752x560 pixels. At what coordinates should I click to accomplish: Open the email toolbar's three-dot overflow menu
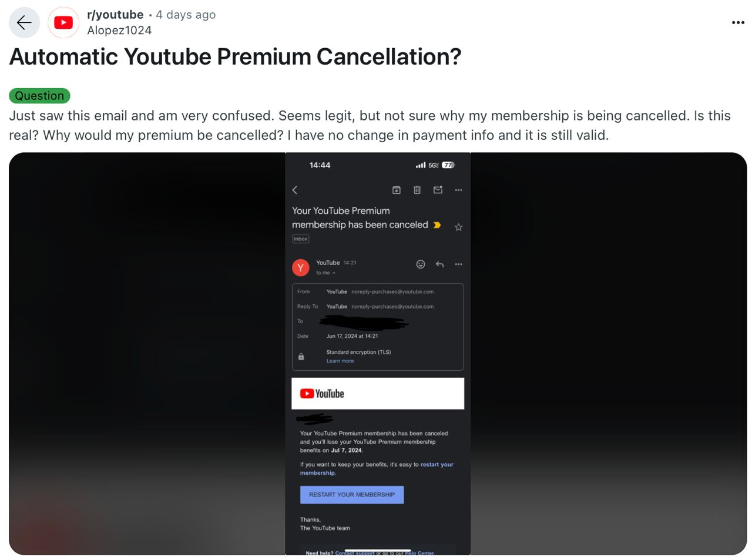pyautogui.click(x=459, y=190)
